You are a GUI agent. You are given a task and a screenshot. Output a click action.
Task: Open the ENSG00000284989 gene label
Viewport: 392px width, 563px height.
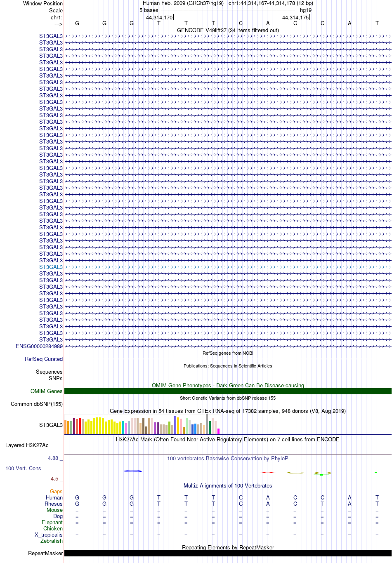coord(39,346)
